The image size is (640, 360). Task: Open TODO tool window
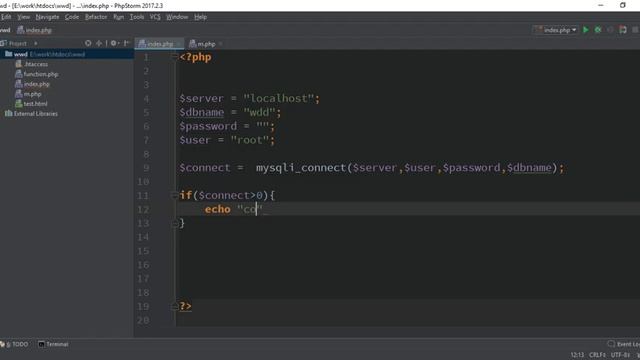coord(15,344)
